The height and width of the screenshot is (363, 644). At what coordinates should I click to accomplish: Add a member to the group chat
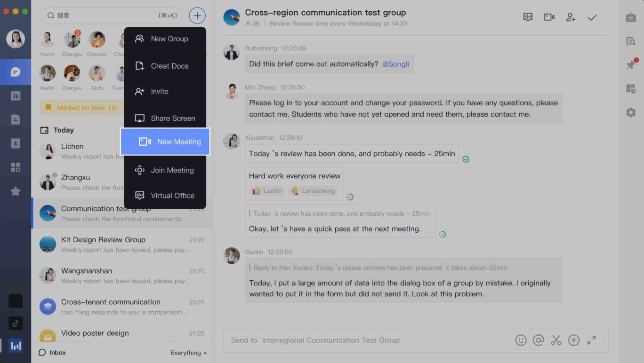(571, 17)
